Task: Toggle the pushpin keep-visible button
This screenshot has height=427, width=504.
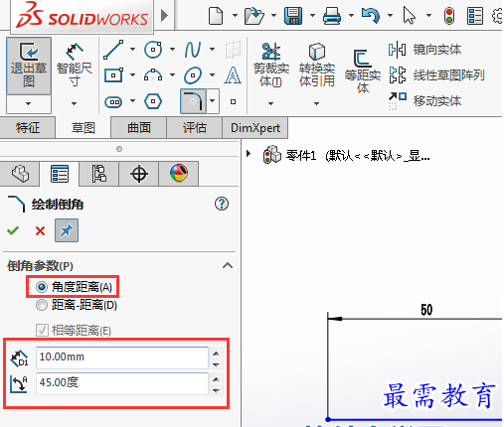Action: (x=67, y=230)
